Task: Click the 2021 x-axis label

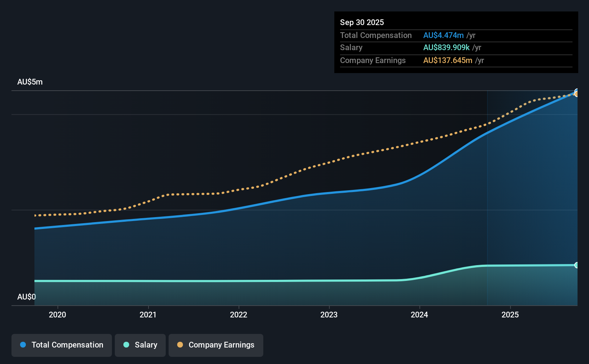Action: tap(148, 315)
